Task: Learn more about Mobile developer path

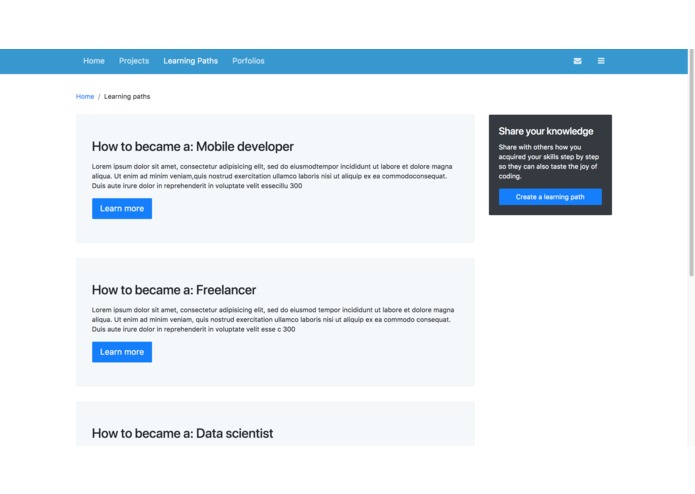Action: [122, 209]
